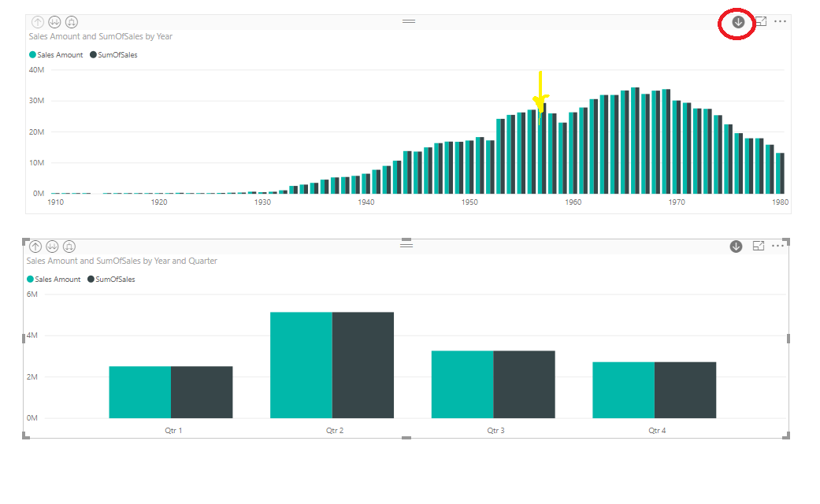Click the Qtr 2 axis label
820x504 pixels.
335,431
